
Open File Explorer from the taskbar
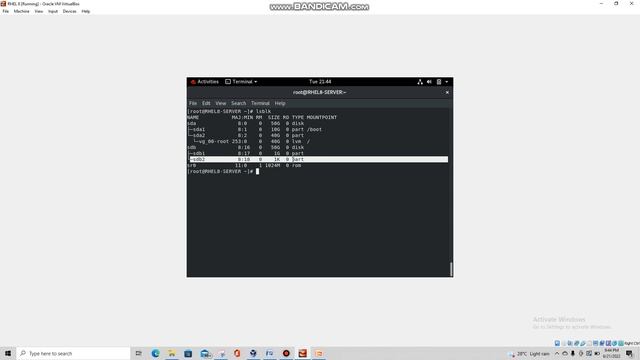coord(172,353)
